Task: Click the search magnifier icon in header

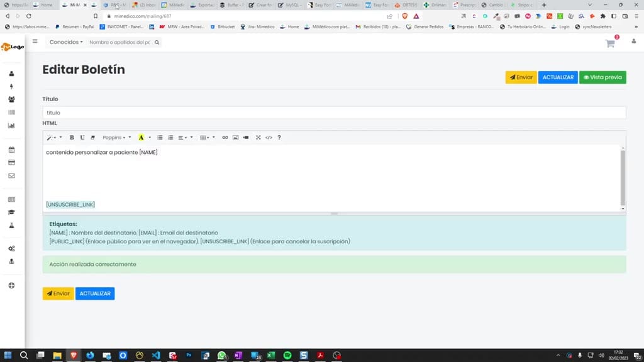Action: pyautogui.click(x=157, y=42)
